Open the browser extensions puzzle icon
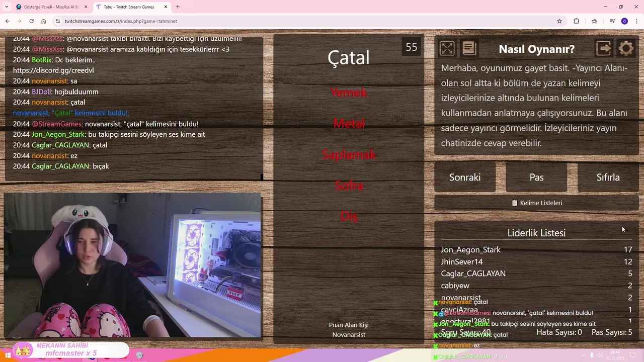Screen dimensions: 644x362 click(577, 21)
